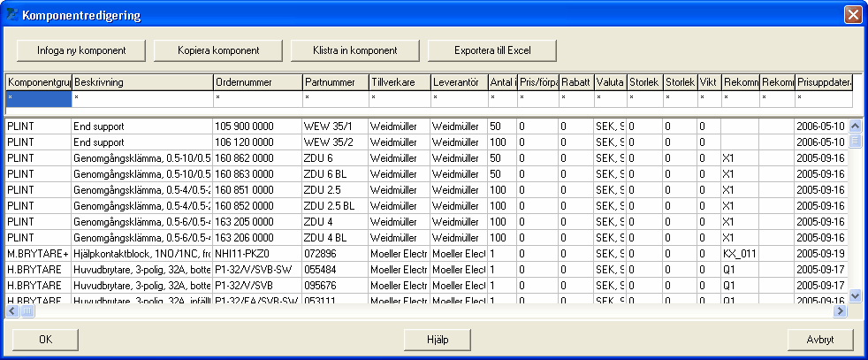Sort by the Valuta column header
The width and height of the screenshot is (868, 360).
[x=611, y=82]
